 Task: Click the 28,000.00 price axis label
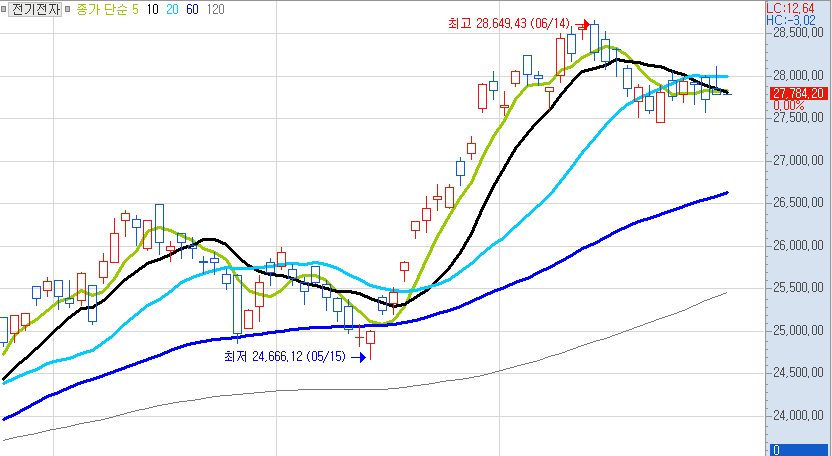pyautogui.click(x=799, y=75)
